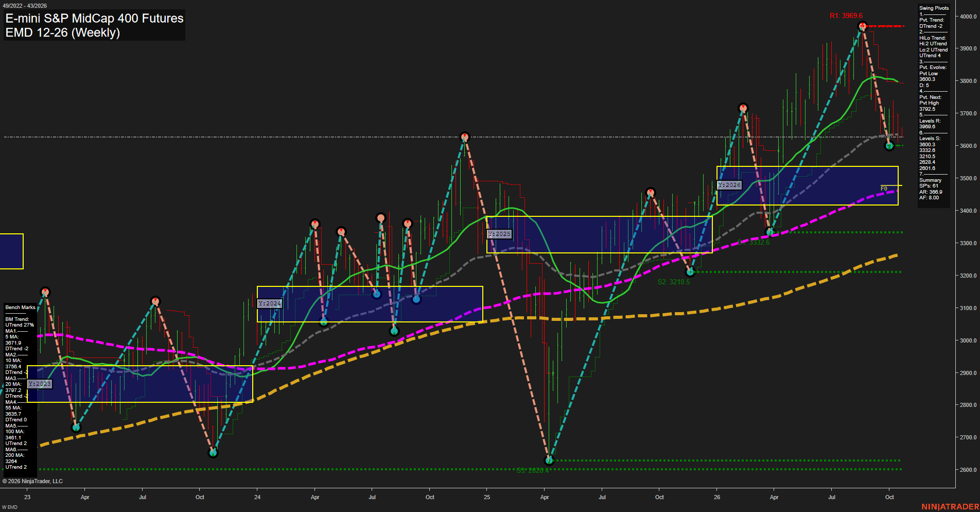This screenshot has width=980, height=512.
Task: Click the Lo:2 UTrend line
Action: click(x=933, y=50)
